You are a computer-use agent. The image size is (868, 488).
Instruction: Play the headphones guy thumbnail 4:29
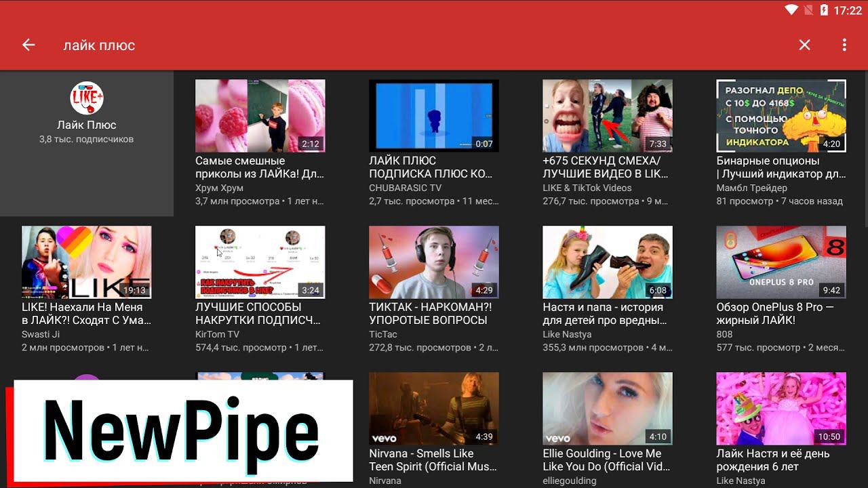click(x=434, y=262)
